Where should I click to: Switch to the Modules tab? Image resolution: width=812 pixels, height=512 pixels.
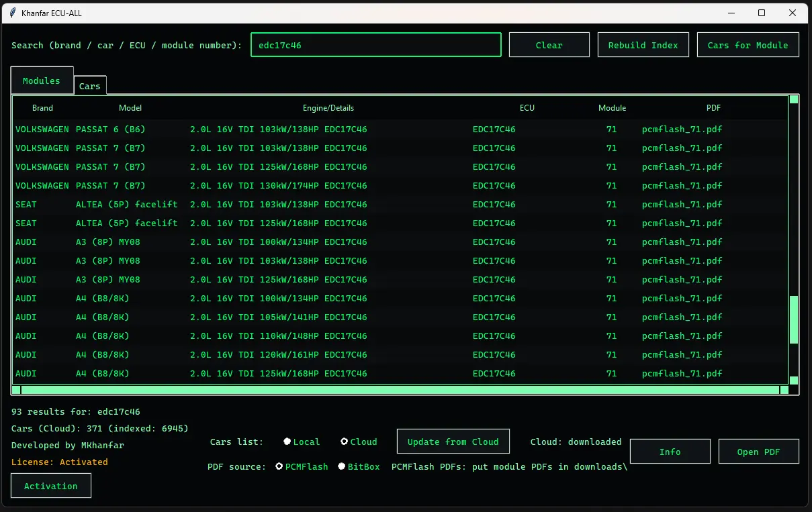tap(41, 81)
